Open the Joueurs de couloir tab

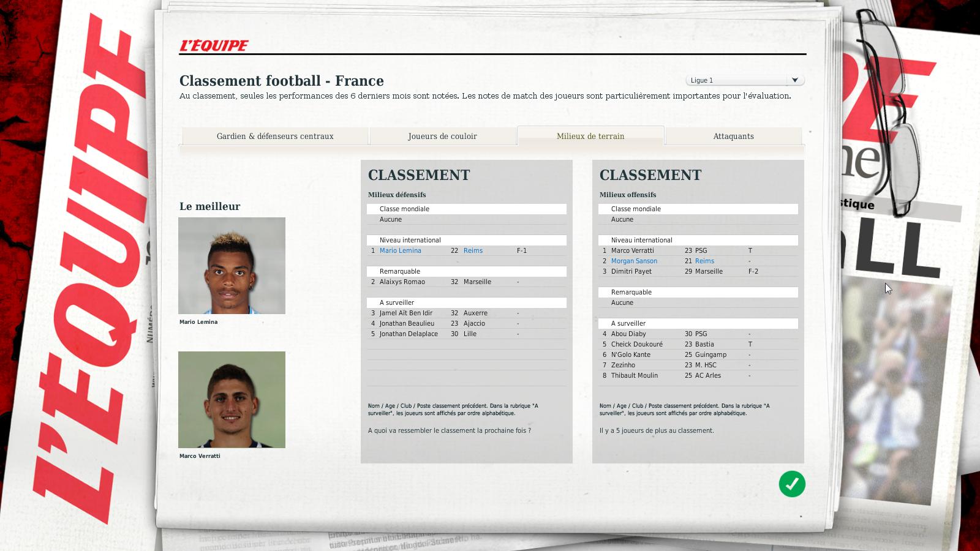pos(442,137)
